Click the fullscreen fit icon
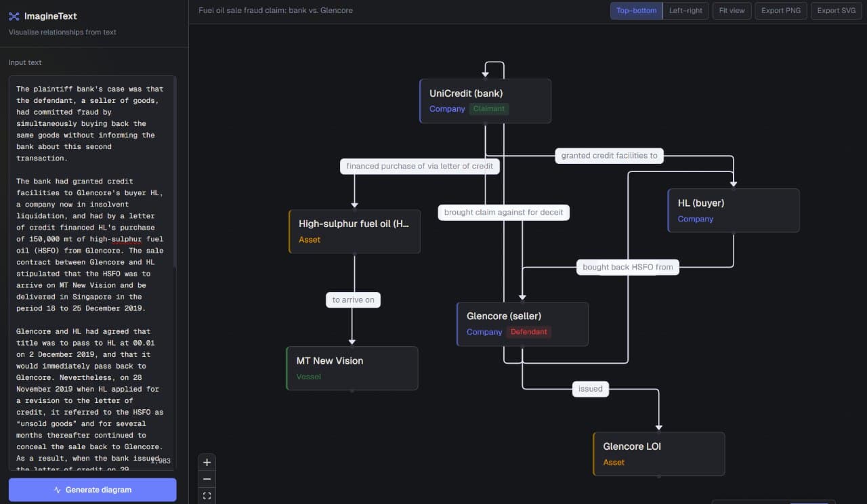 [207, 495]
